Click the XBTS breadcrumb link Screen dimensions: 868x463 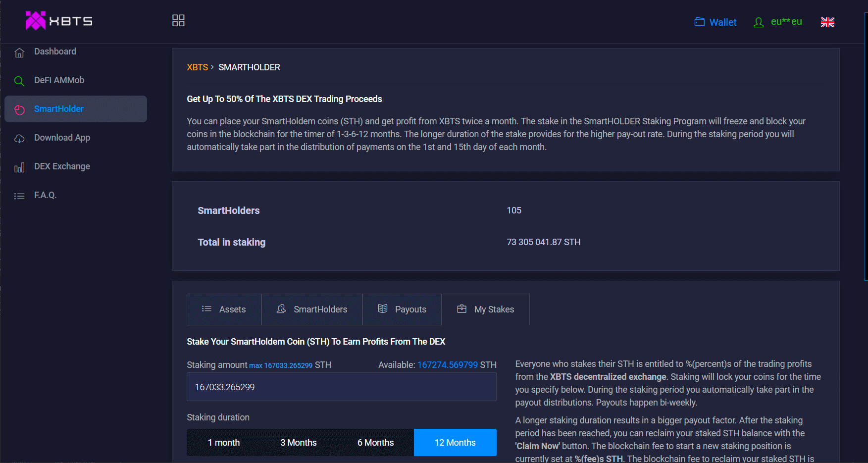point(197,67)
